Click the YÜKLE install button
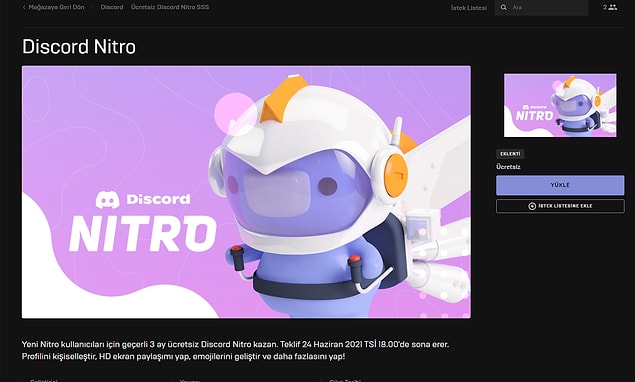Image resolution: width=635 pixels, height=382 pixels. click(560, 185)
